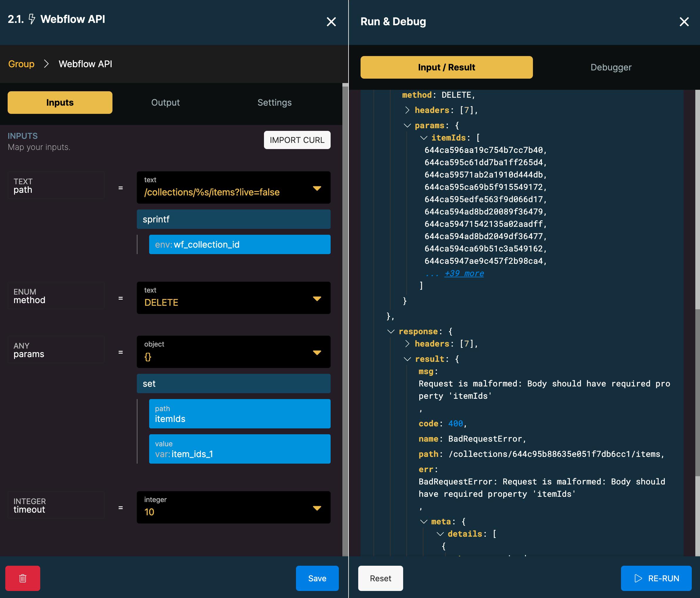Select item ID 644ca595c61dd7ba1ff265d4
The image size is (700, 598).
(x=483, y=163)
